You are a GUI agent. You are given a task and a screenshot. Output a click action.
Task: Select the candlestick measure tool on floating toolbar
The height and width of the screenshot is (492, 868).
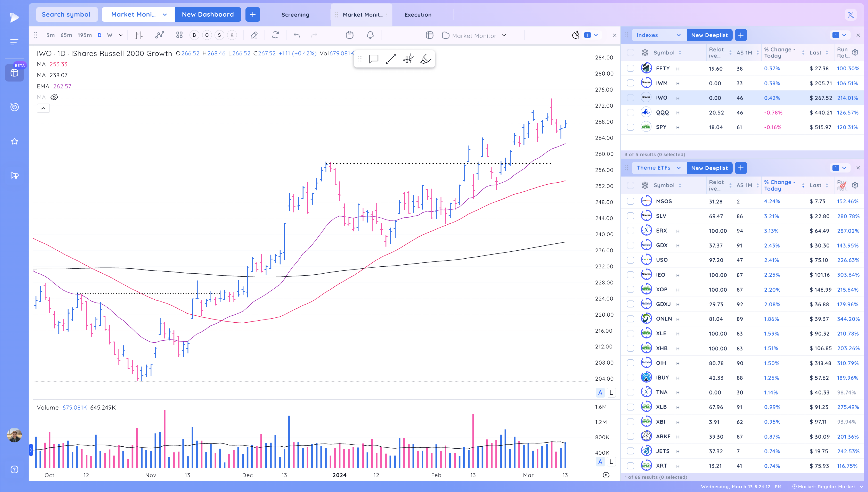click(x=408, y=59)
